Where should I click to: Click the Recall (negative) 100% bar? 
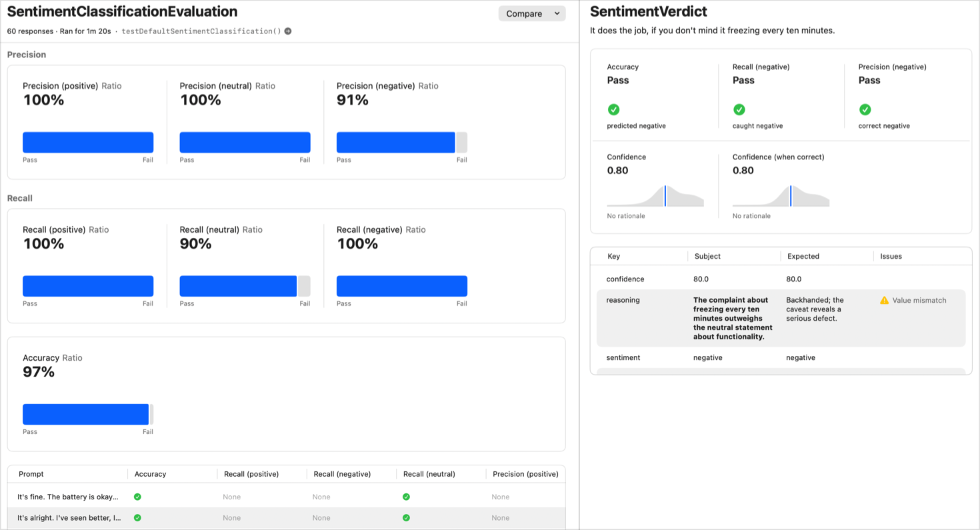[402, 286]
